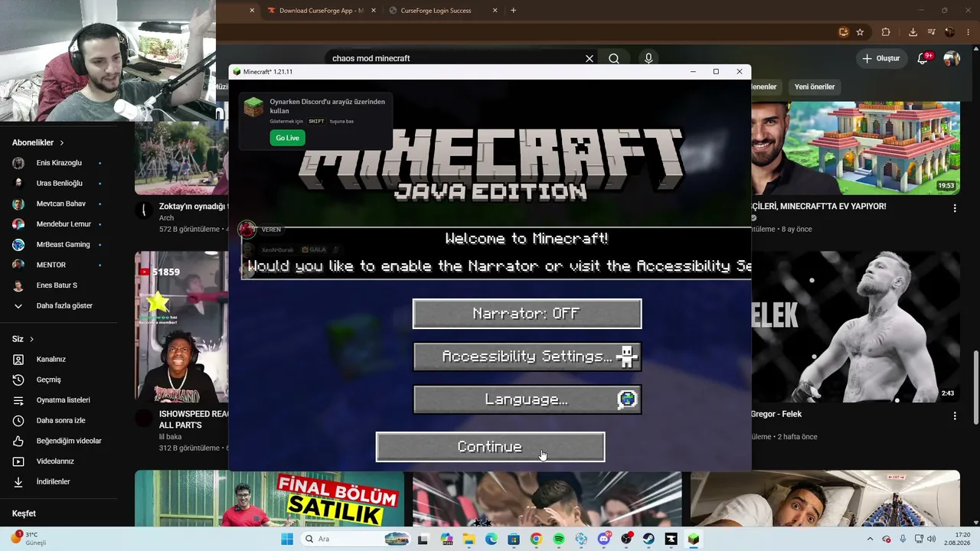980x551 pixels.
Task: Open Steam from the taskbar
Action: [x=648, y=540]
